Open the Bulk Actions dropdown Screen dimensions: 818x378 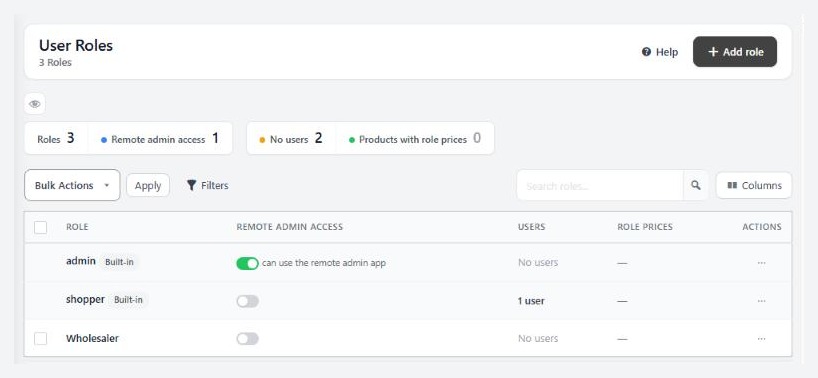click(72, 185)
